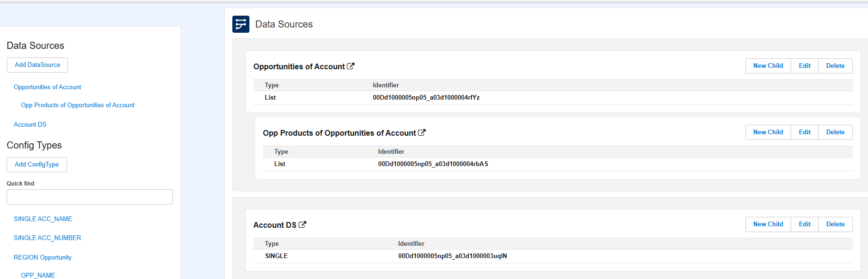Click the Data Sources main page title
This screenshot has width=868, height=279.
[284, 25]
